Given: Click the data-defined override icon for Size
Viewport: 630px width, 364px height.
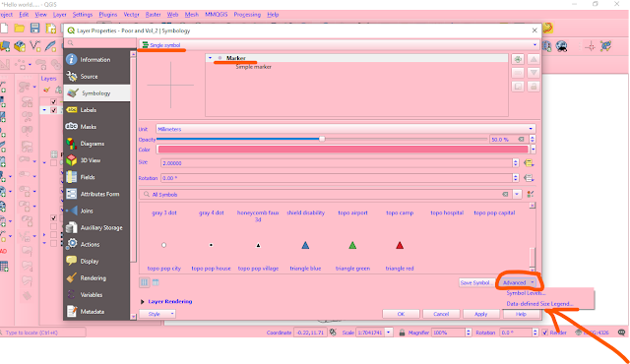Looking at the screenshot, I should (529, 163).
